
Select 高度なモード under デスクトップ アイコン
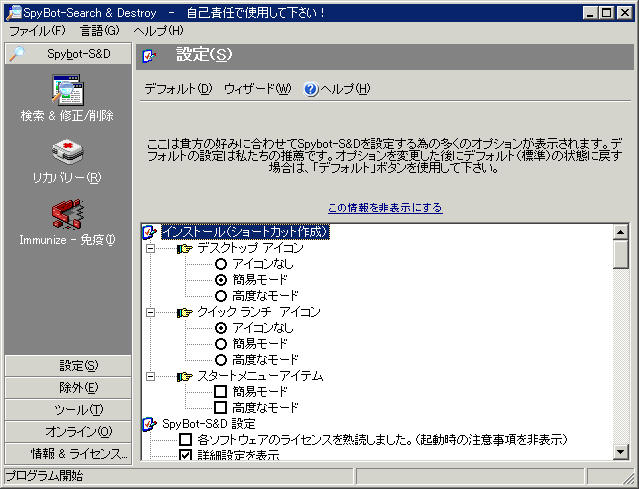tap(220, 296)
